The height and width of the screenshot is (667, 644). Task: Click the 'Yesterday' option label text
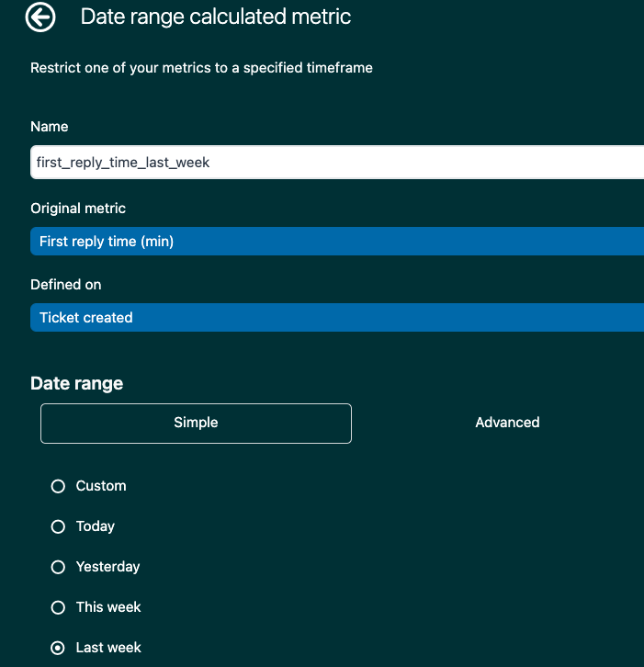(107, 567)
